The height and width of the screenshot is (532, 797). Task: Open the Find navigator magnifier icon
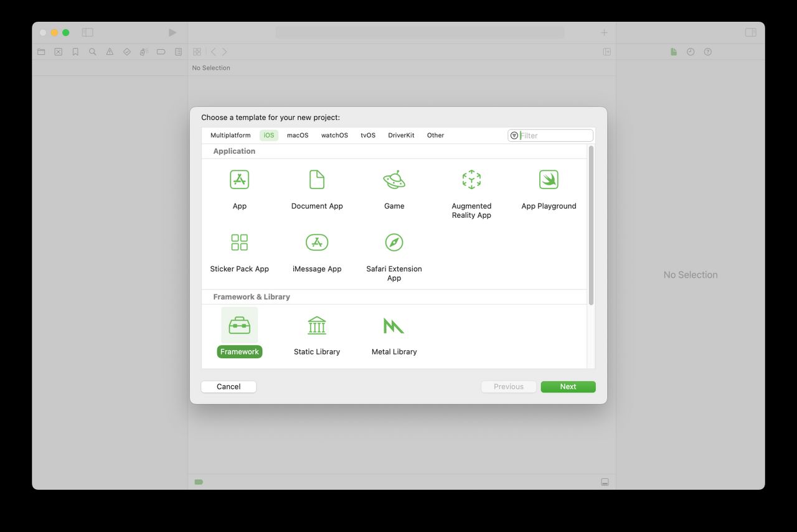coord(92,52)
